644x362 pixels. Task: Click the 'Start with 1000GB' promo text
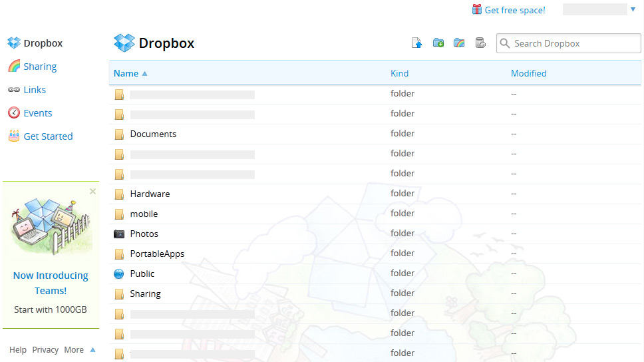click(51, 309)
